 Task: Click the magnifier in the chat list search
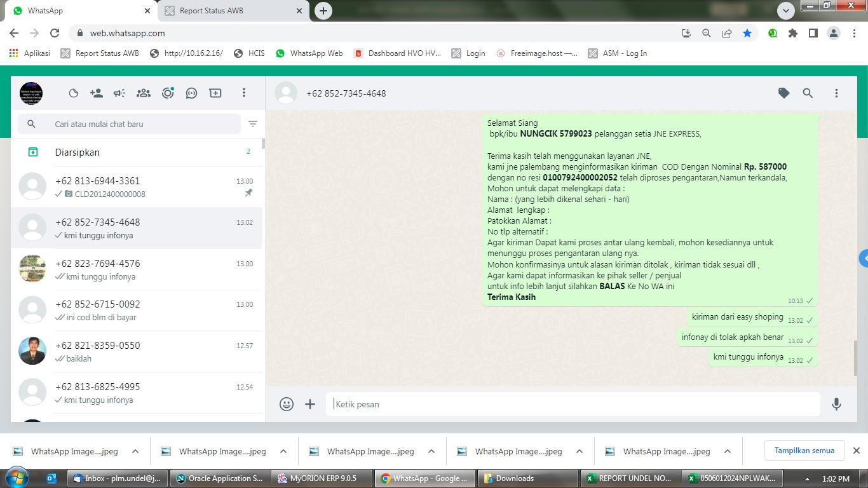[x=31, y=124]
